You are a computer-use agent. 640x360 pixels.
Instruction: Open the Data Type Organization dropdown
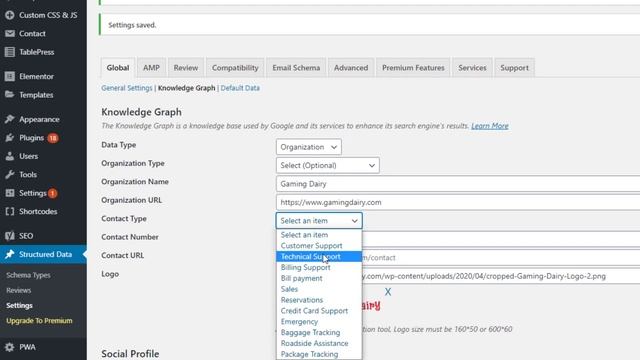(x=309, y=147)
